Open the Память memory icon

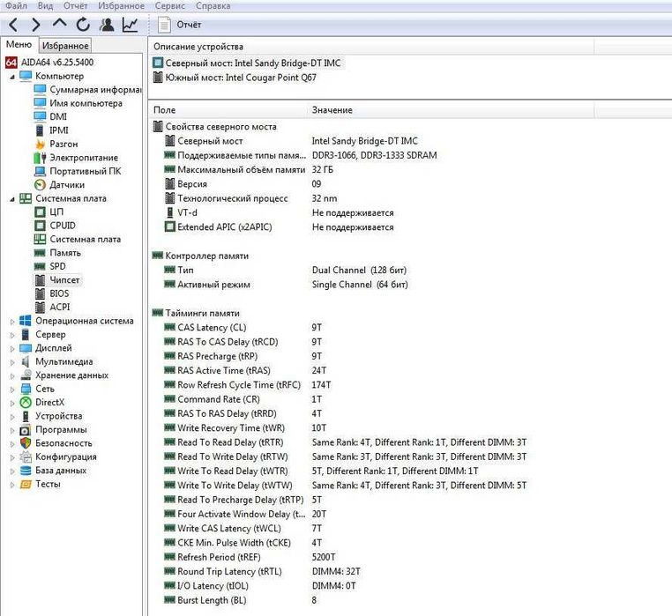tap(40, 253)
